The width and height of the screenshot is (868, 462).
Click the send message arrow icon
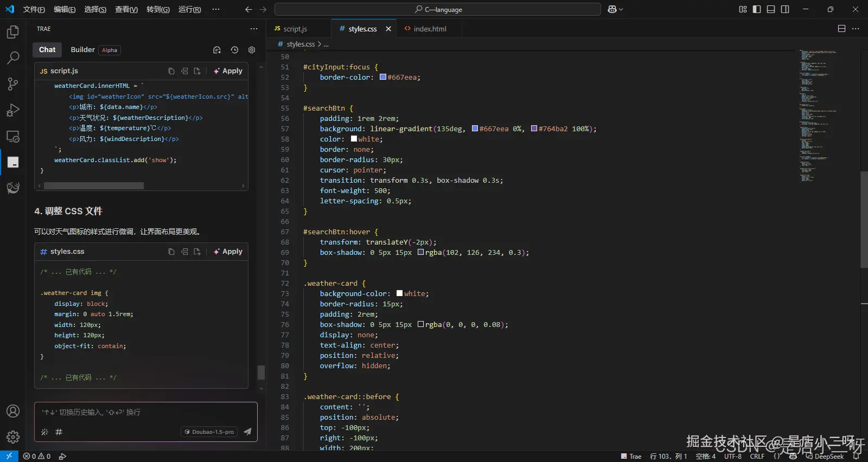[x=247, y=432]
